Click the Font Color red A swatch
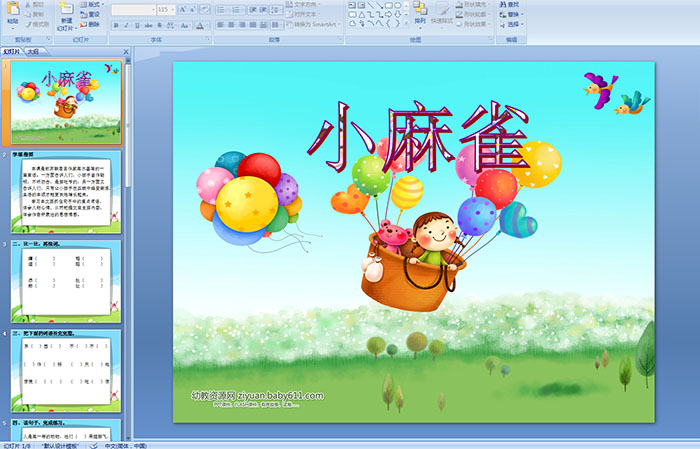700x449 pixels. (200, 25)
